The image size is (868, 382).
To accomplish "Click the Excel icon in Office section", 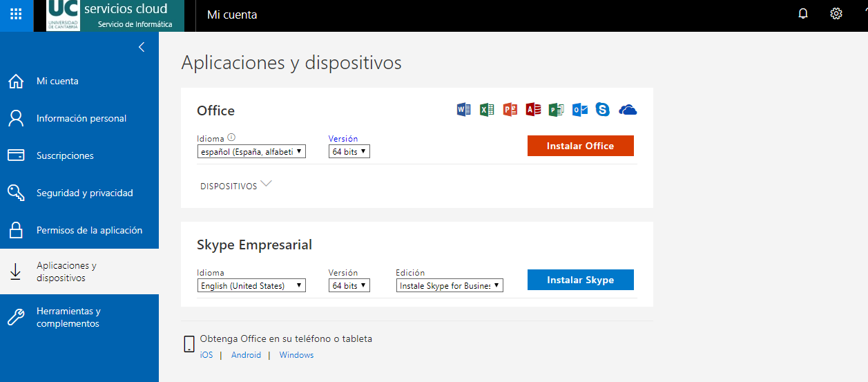I will pyautogui.click(x=488, y=109).
